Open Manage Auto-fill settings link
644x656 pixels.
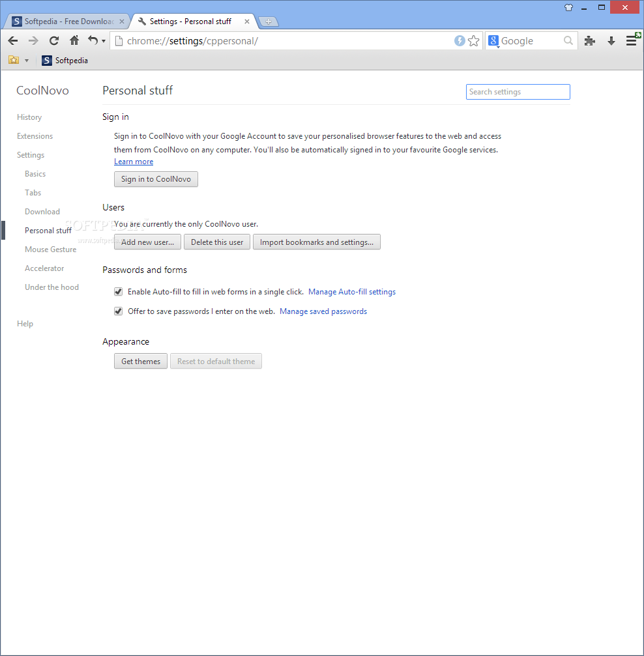pyautogui.click(x=352, y=292)
